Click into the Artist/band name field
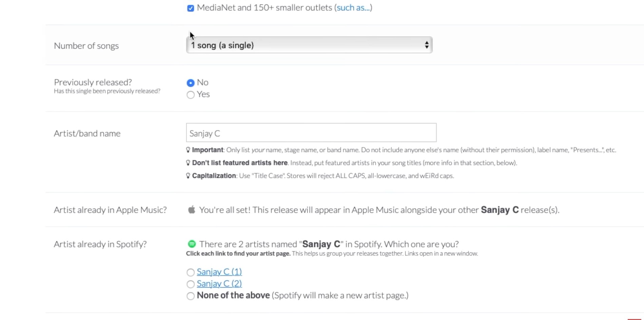 (311, 133)
